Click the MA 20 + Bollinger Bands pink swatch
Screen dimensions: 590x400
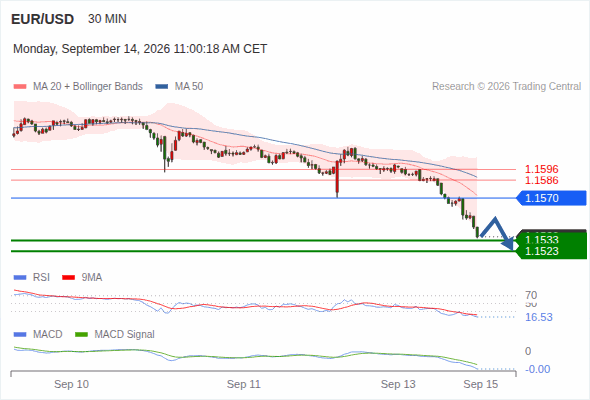tap(20, 87)
